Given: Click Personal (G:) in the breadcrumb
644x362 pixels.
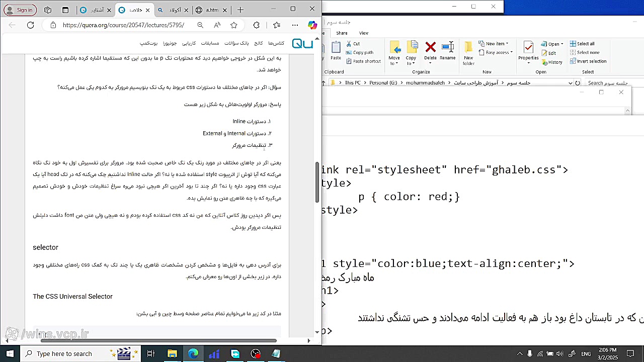Looking at the screenshot, I should (x=383, y=83).
